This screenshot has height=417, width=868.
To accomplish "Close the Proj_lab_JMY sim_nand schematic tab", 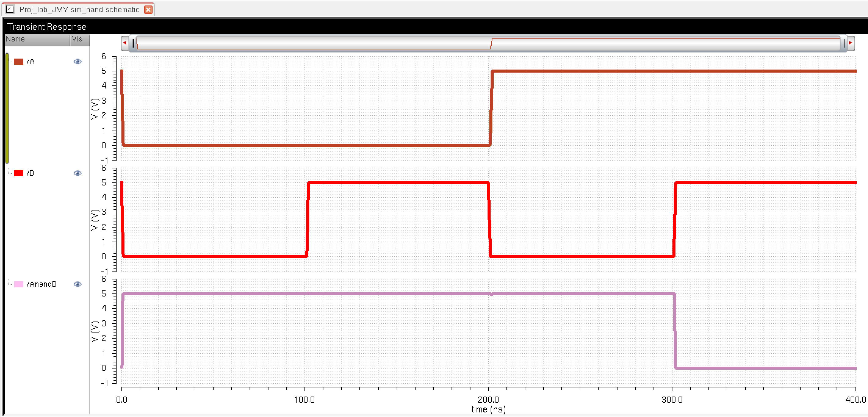I will [x=148, y=10].
